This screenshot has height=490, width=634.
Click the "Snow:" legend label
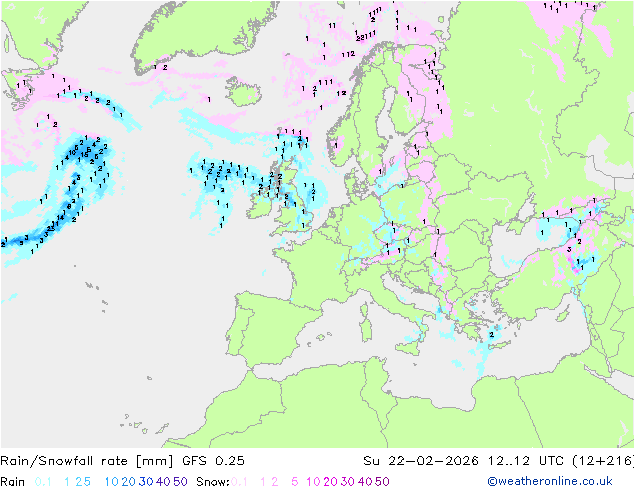point(213,482)
